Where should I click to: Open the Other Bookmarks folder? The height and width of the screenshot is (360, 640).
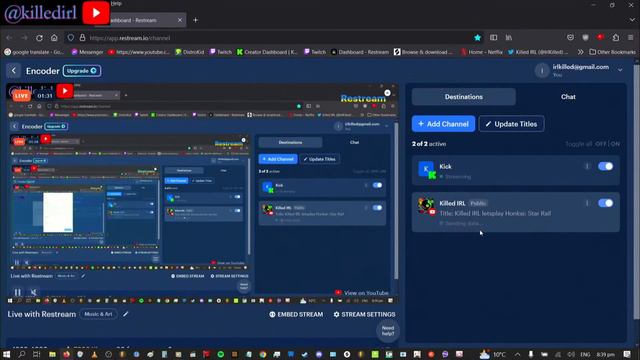coord(612,52)
